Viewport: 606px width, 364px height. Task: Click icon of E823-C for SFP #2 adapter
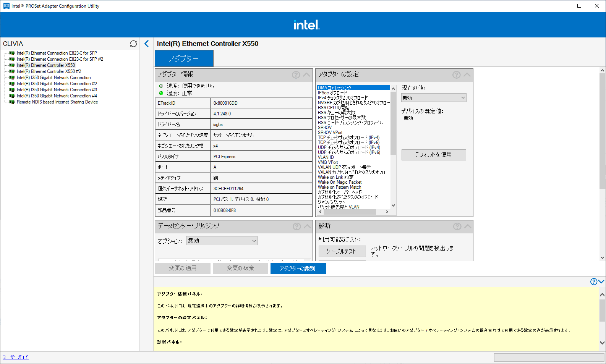click(x=12, y=59)
